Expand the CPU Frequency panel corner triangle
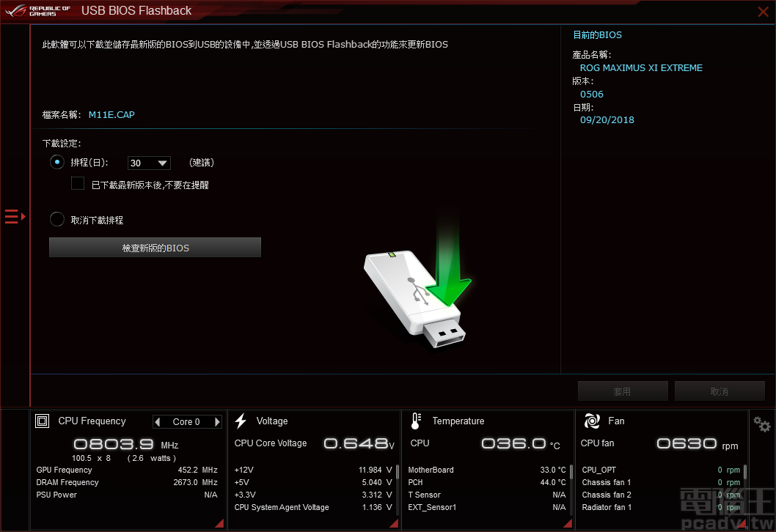 click(219, 522)
